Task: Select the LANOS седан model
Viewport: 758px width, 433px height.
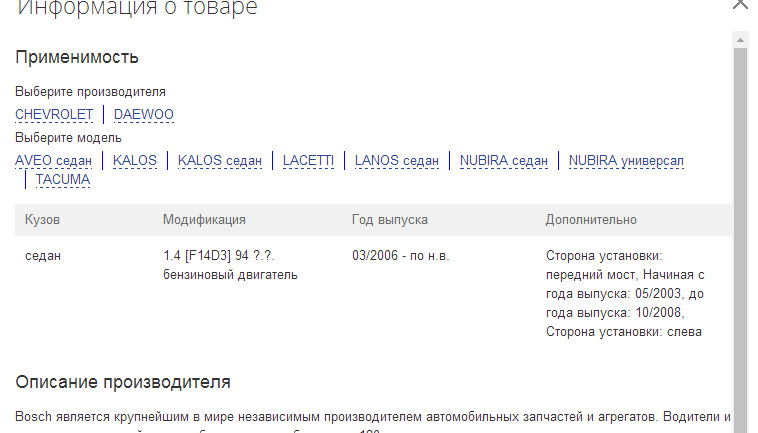Action: (397, 161)
